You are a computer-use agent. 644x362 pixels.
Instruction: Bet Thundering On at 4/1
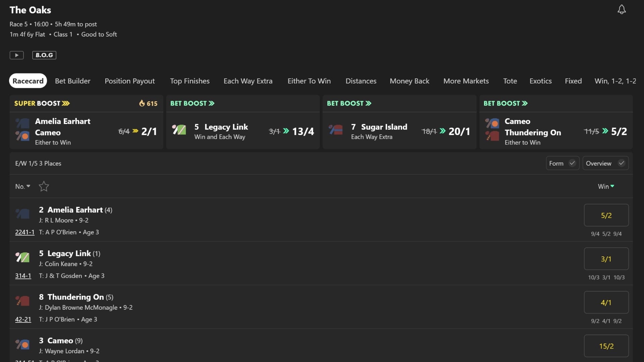(606, 302)
